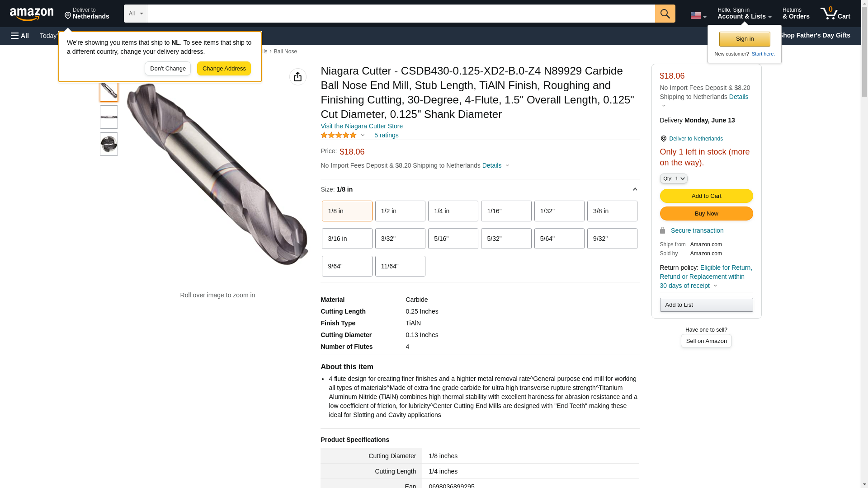Click the Amazon logo

[x=32, y=14]
